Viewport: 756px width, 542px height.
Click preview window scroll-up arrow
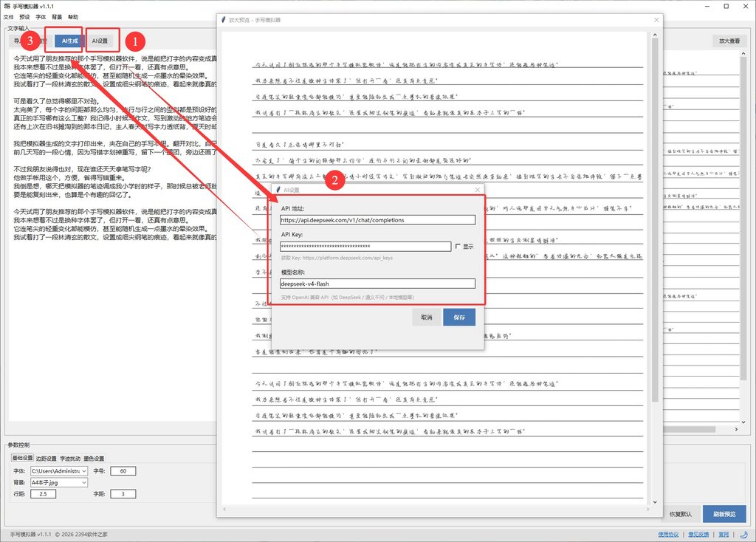coord(655,35)
